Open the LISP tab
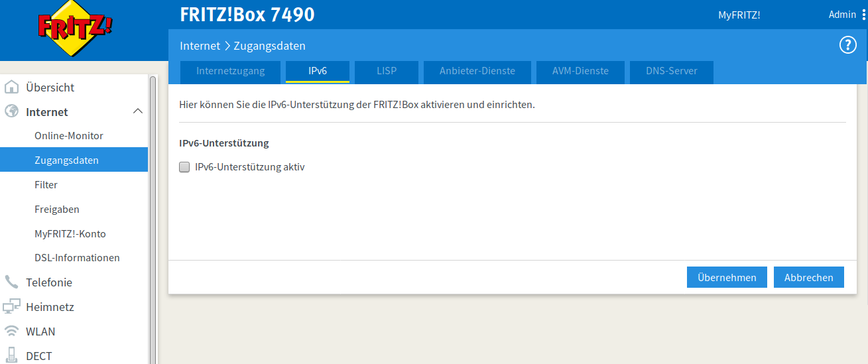The image size is (868, 364). (387, 71)
